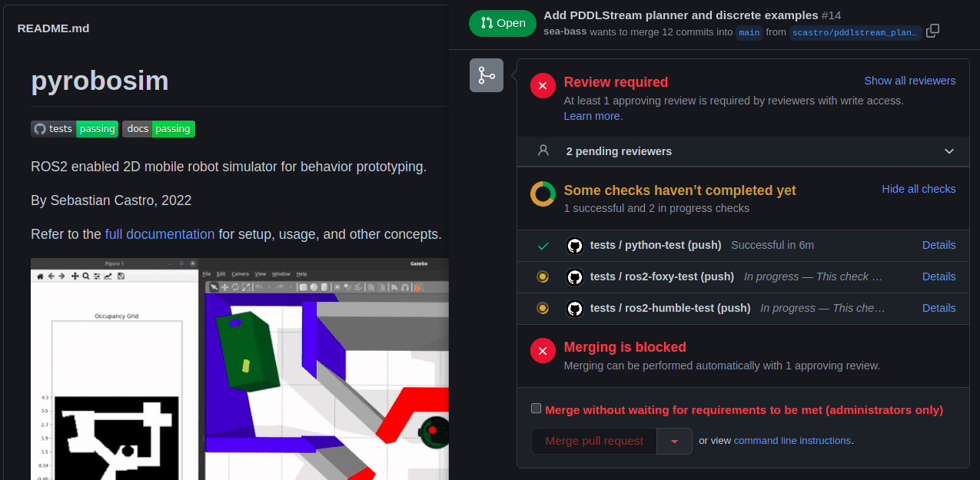Image resolution: width=980 pixels, height=480 pixels.
Task: Click the yellow in-progress dot for ros2-foxy-test
Action: click(543, 276)
